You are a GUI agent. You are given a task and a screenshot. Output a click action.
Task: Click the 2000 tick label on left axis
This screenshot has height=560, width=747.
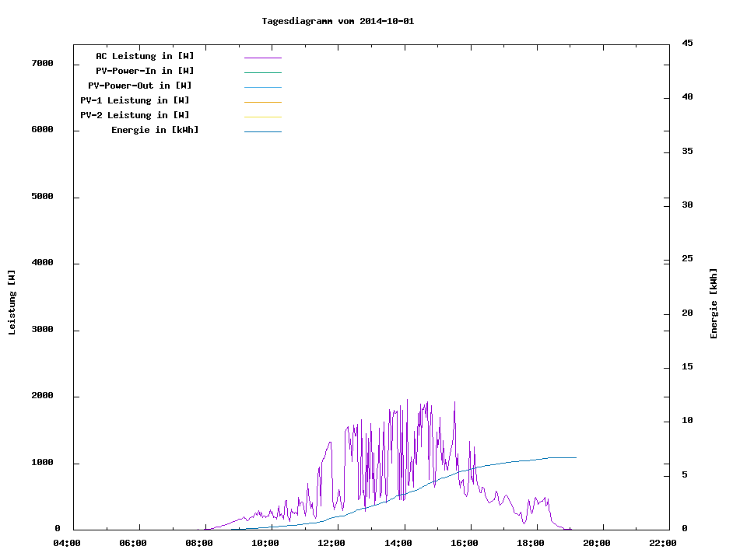[x=42, y=396]
